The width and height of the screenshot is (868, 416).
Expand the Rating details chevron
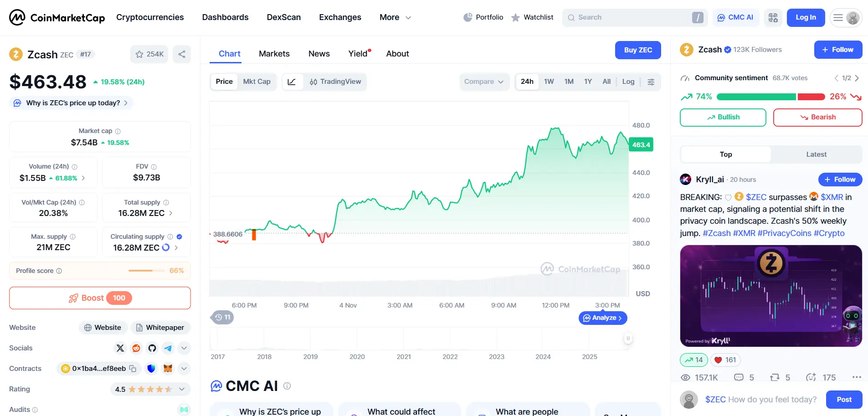click(x=182, y=389)
